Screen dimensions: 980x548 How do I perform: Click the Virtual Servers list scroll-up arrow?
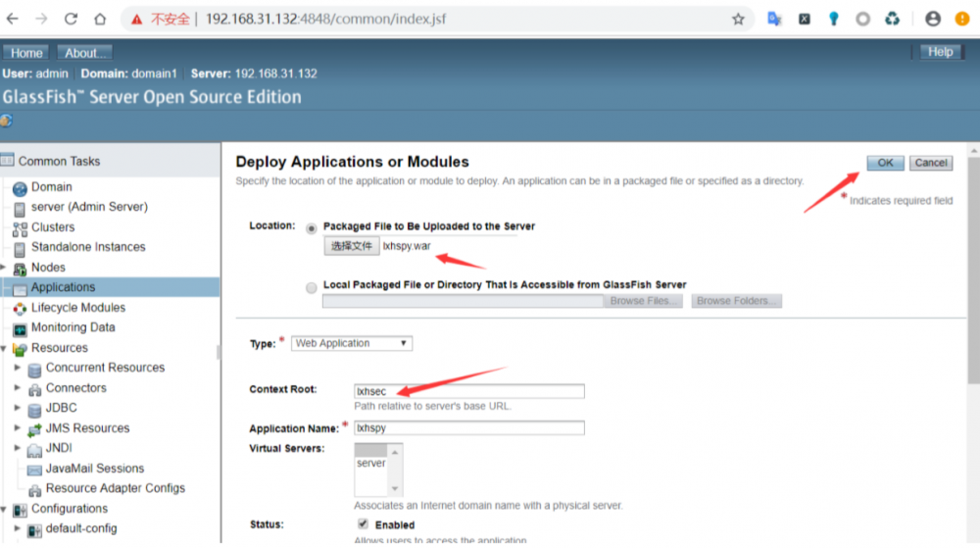(x=395, y=452)
